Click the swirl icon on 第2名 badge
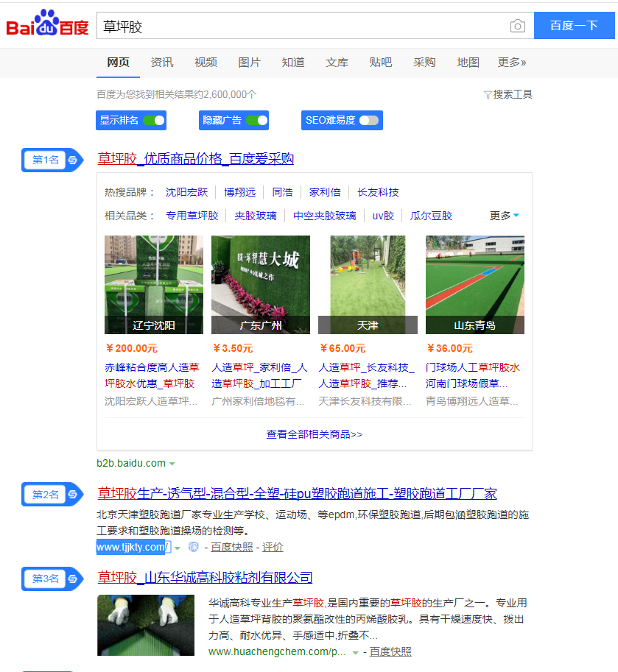The width and height of the screenshot is (618, 672). (x=73, y=495)
